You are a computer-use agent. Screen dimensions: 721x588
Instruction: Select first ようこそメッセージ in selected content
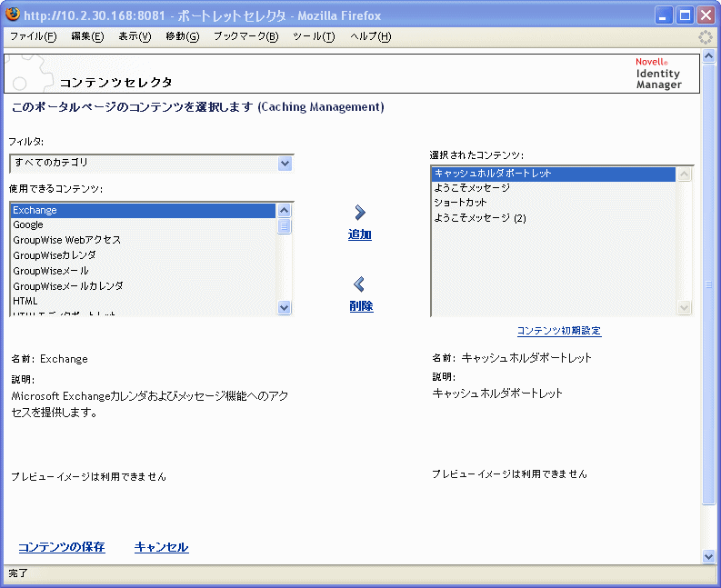(x=554, y=188)
